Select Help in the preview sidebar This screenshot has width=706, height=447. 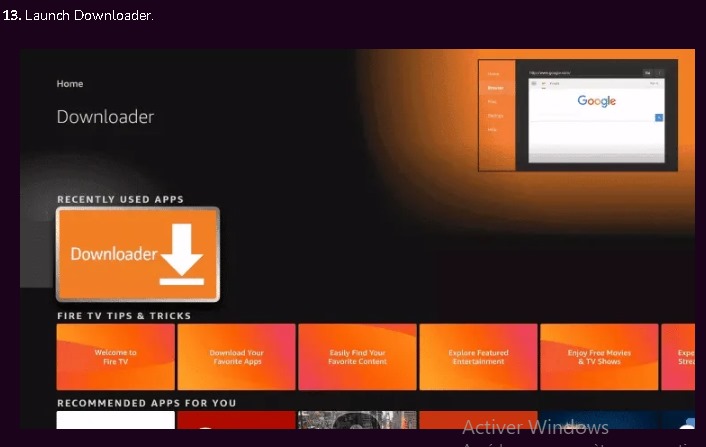point(492,130)
